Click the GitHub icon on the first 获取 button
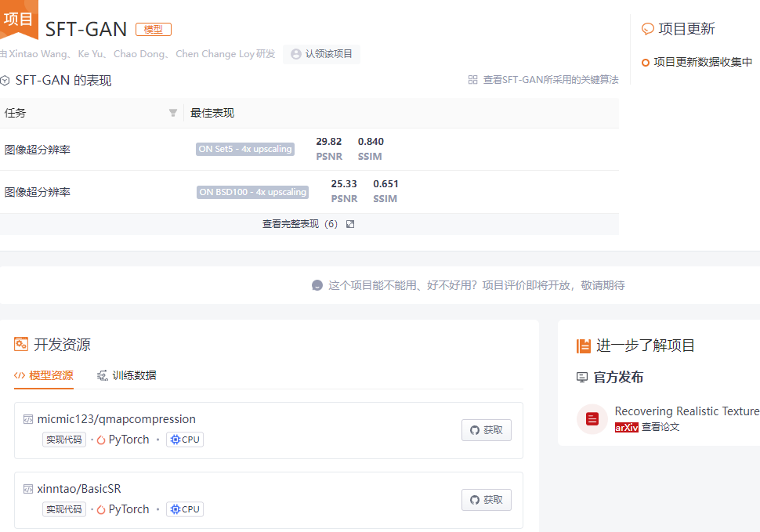760x532 pixels. pyautogui.click(x=474, y=430)
